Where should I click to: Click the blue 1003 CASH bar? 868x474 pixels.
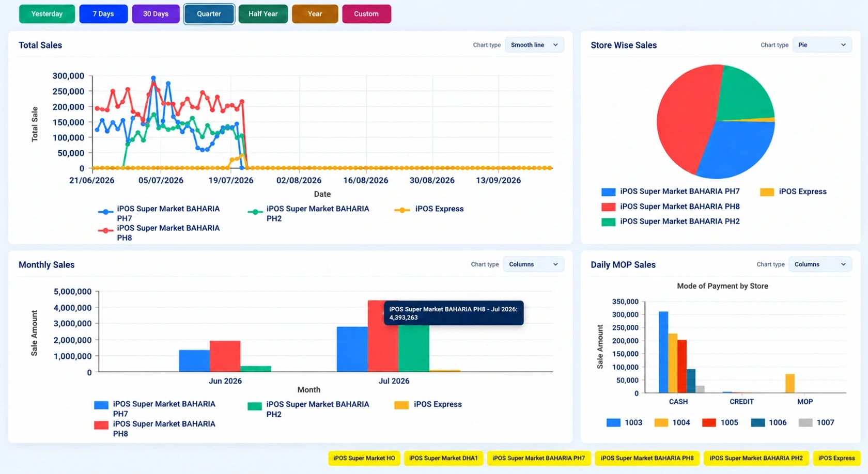coord(663,352)
